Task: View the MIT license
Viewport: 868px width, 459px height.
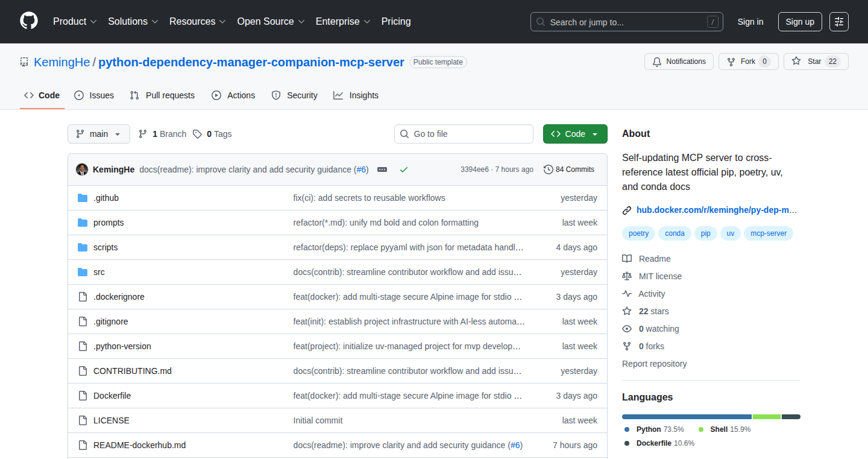Action: 652,276
